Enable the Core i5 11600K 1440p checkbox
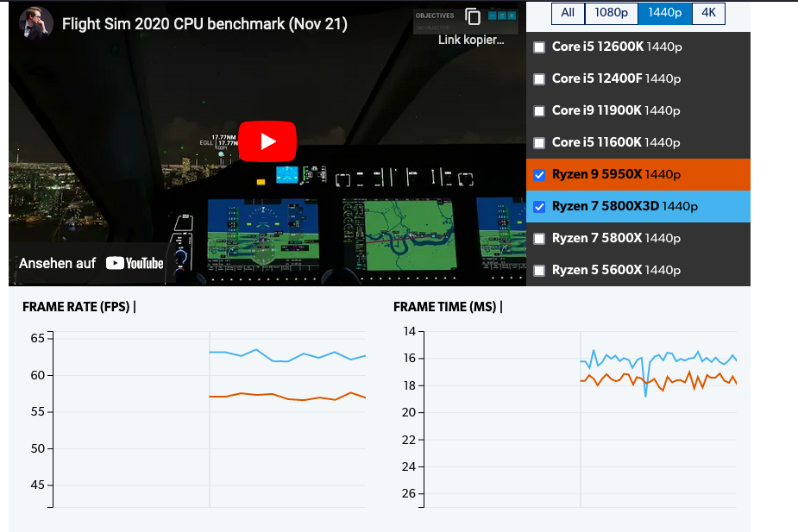Image resolution: width=798 pixels, height=532 pixels. point(539,143)
